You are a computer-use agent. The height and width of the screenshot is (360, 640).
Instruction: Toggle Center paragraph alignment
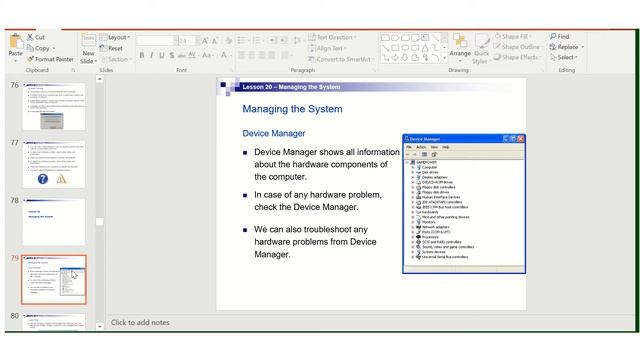click(x=252, y=55)
